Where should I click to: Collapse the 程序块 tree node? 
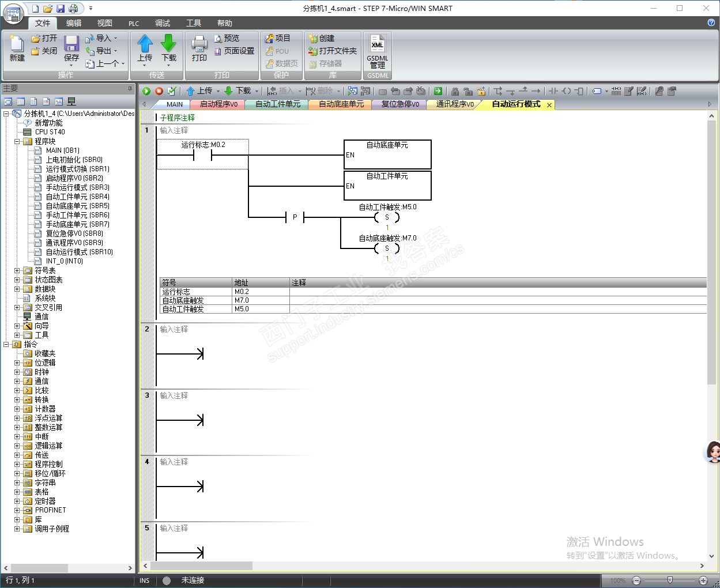(x=17, y=141)
